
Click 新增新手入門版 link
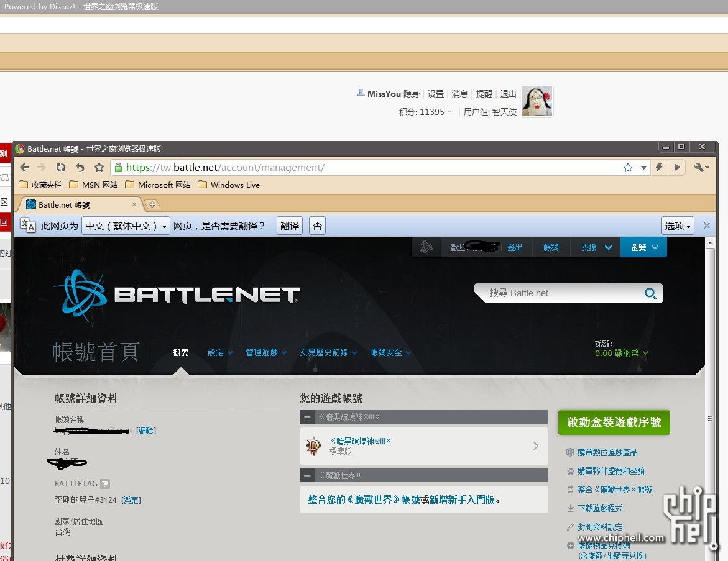click(x=462, y=499)
